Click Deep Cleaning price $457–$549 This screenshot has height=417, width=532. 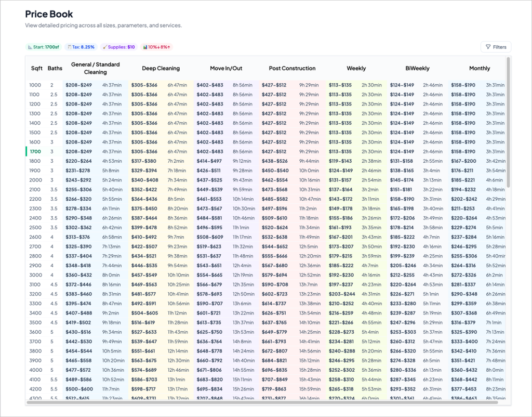coord(144,275)
